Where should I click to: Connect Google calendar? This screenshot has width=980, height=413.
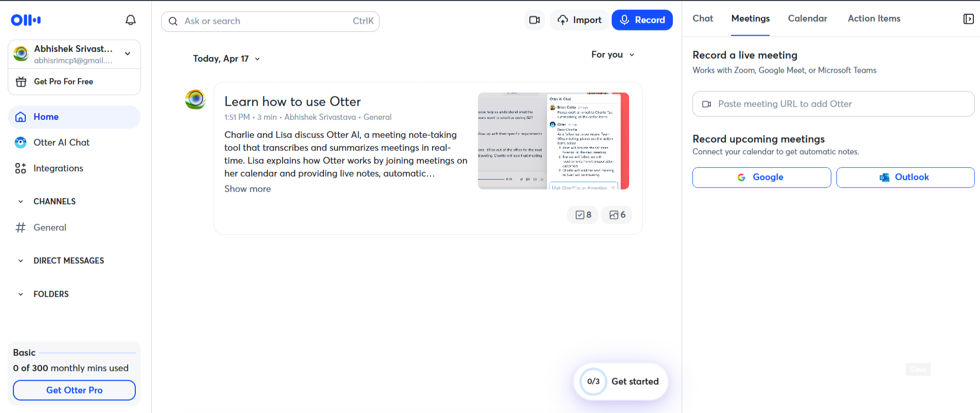coord(761,177)
